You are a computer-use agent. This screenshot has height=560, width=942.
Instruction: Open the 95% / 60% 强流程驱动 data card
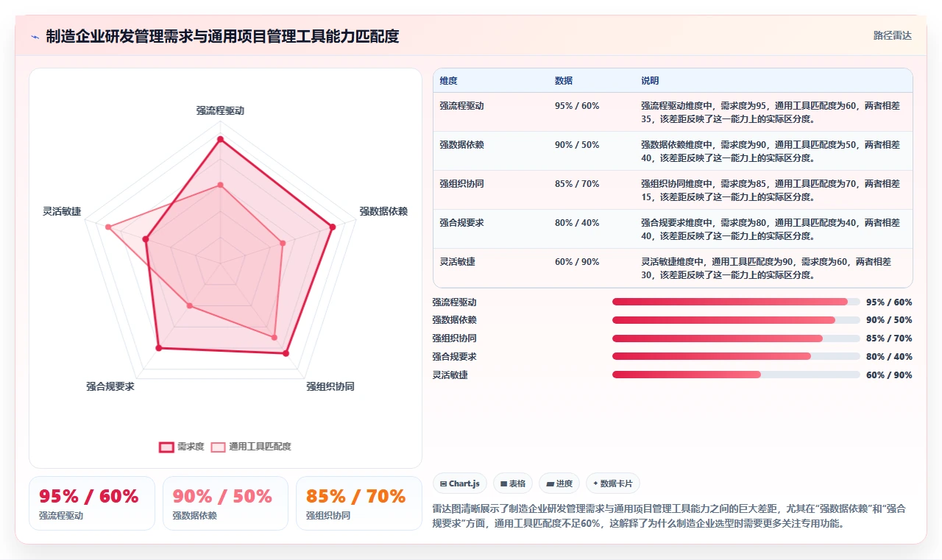tap(92, 503)
